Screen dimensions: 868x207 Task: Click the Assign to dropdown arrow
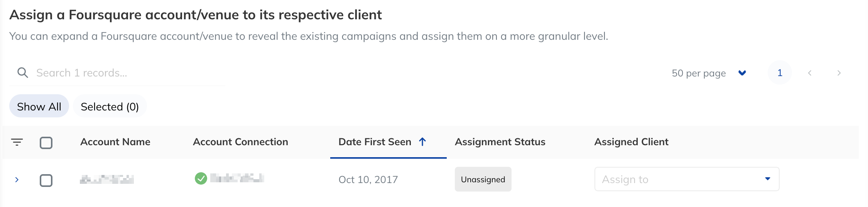767,179
